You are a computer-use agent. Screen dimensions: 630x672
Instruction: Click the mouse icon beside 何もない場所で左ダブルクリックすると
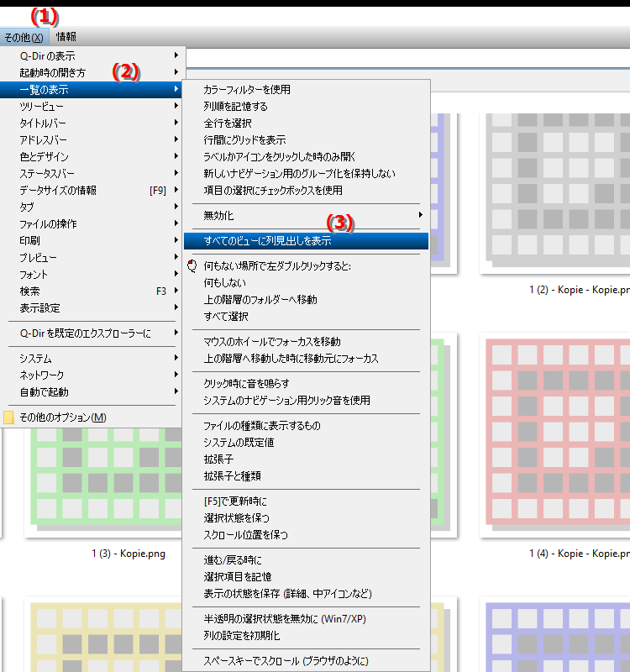click(192, 265)
